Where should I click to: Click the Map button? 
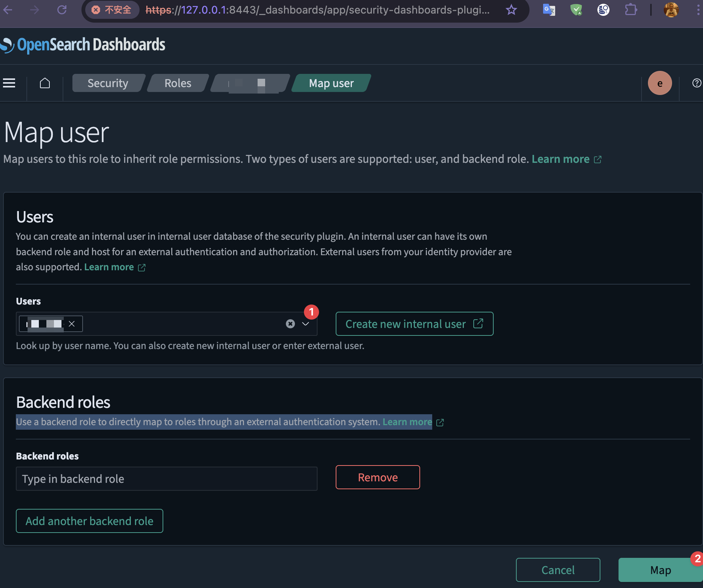pos(660,570)
